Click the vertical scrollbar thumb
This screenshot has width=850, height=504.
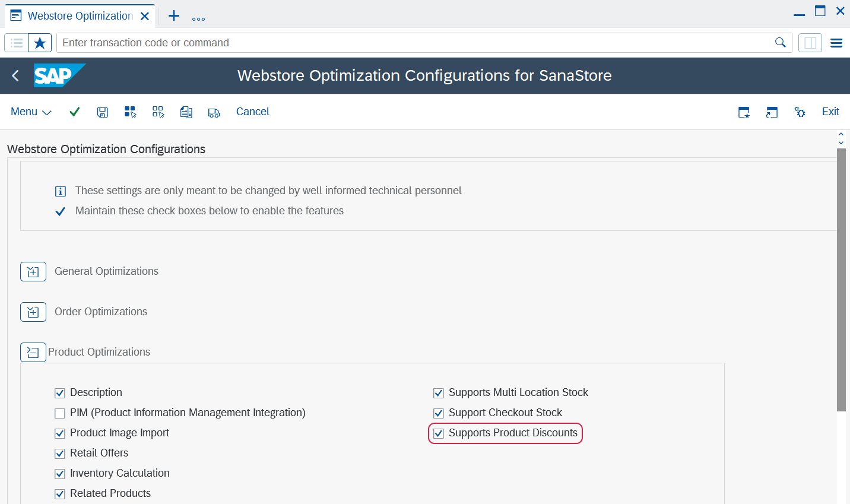coord(841,280)
